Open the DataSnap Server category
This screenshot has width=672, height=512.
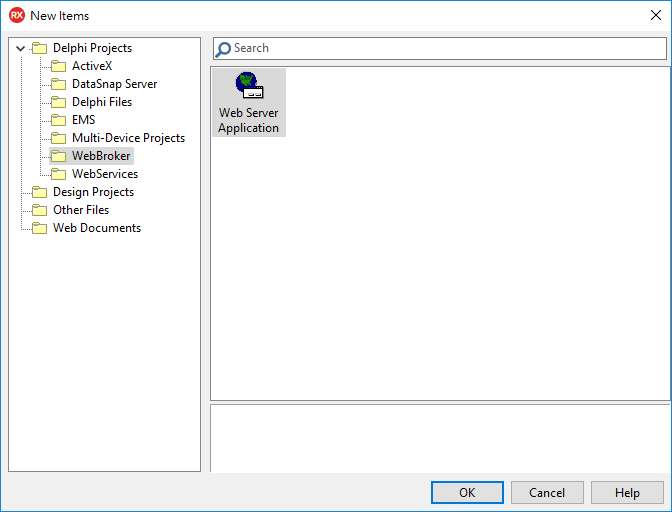point(114,84)
